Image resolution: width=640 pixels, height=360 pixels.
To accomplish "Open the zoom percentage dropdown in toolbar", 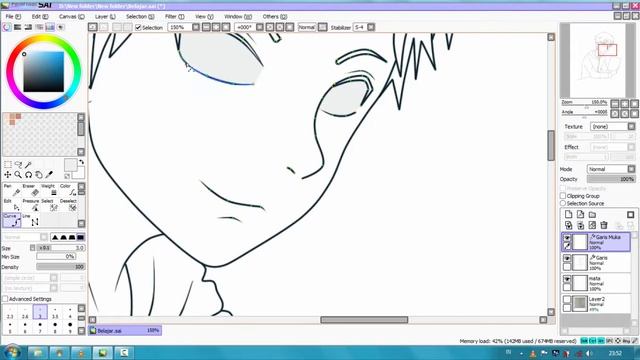I will point(196,27).
